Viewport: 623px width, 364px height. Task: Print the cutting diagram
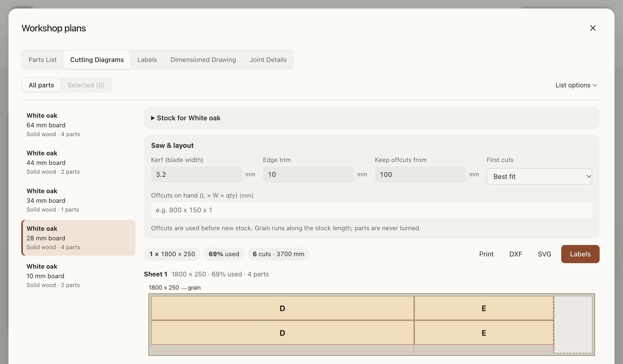click(x=486, y=254)
